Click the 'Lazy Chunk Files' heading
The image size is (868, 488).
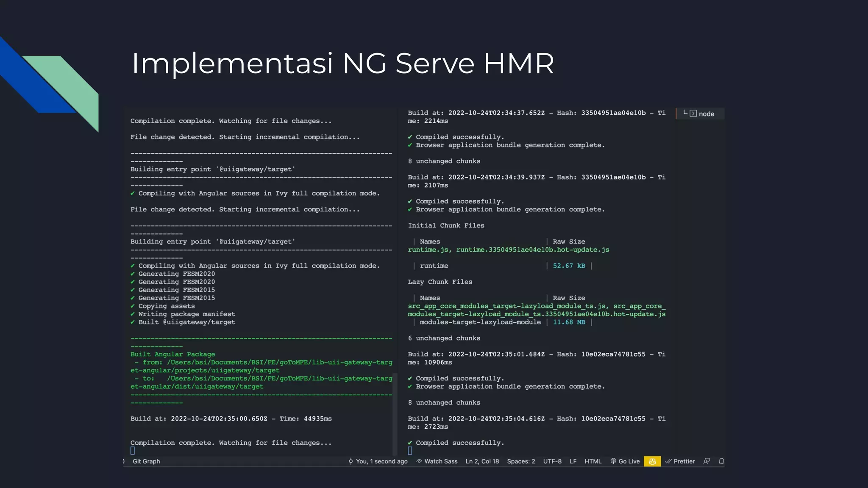pyautogui.click(x=440, y=282)
